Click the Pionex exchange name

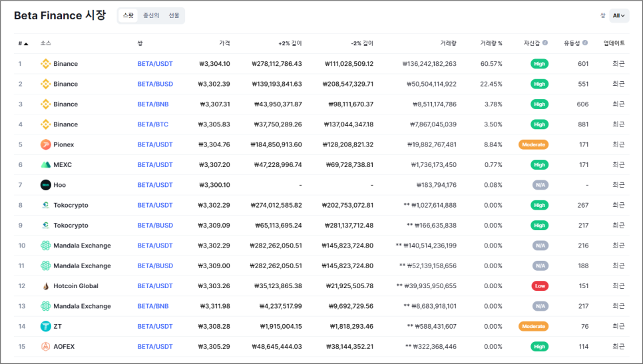coord(63,144)
